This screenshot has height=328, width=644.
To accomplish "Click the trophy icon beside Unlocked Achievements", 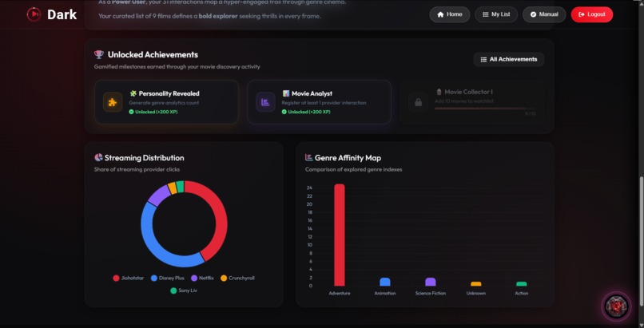I will (98, 54).
